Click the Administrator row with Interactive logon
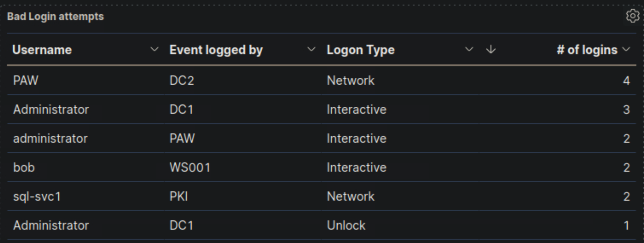 (x=51, y=109)
